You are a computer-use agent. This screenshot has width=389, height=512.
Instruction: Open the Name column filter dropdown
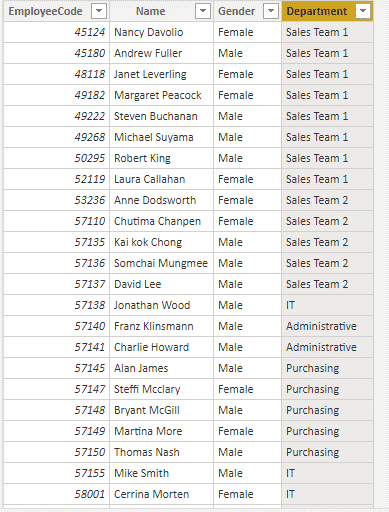pyautogui.click(x=203, y=11)
